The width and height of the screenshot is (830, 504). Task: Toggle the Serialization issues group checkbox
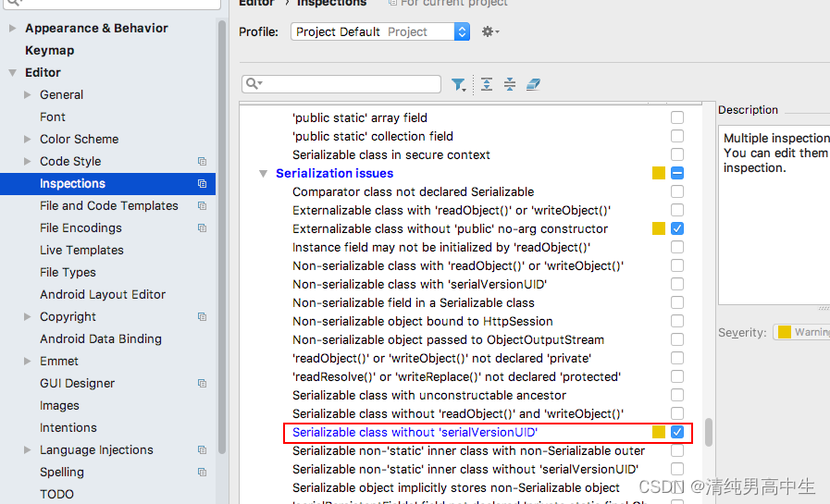point(677,173)
